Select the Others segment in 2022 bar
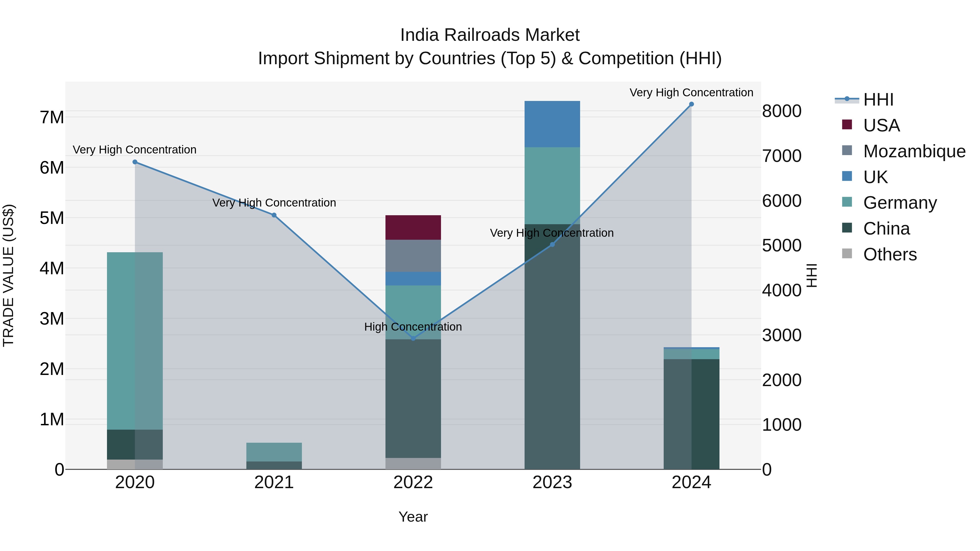Screen dimensions: 980x551 point(413,464)
